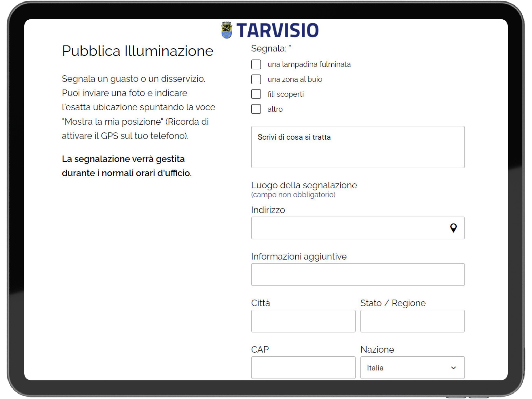The width and height of the screenshot is (532, 399).
Task: Click the location pin icon in Indirizzo field
Action: point(453,228)
